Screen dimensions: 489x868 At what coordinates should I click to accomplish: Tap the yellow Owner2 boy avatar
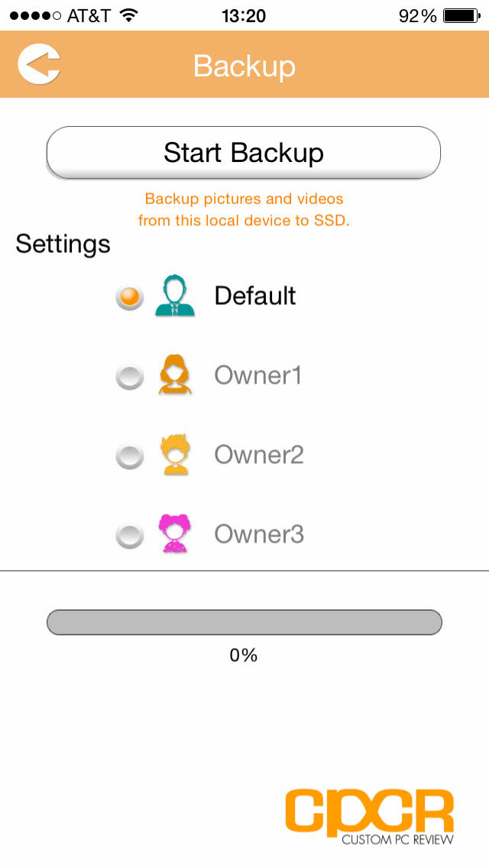point(175,455)
